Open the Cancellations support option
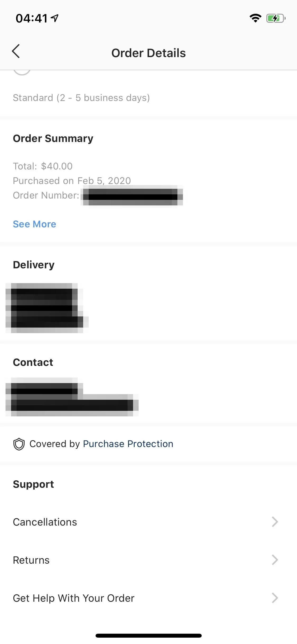Image resolution: width=297 pixels, height=644 pixels. point(148,522)
